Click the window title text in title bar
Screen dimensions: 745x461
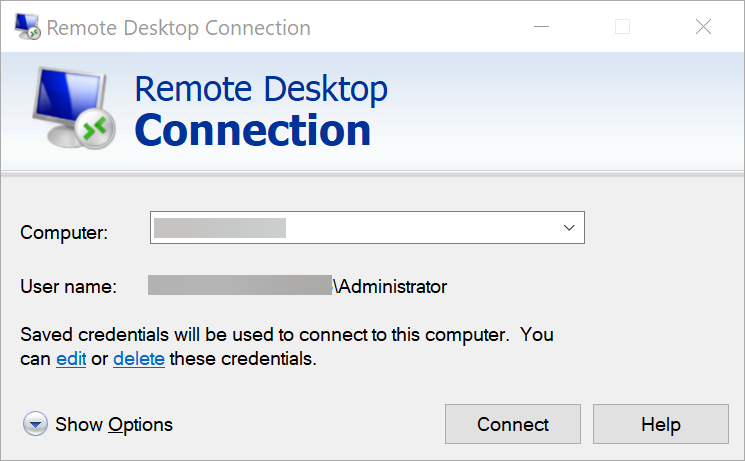pyautogui.click(x=178, y=28)
